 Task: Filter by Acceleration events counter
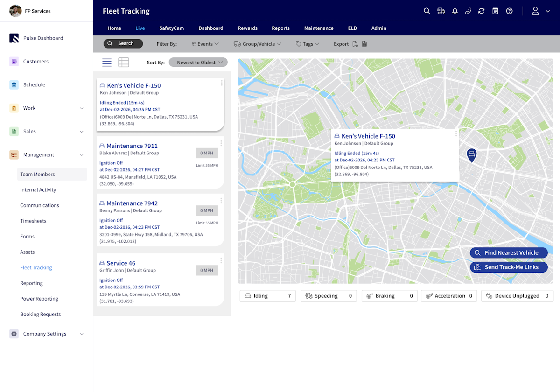click(x=449, y=296)
